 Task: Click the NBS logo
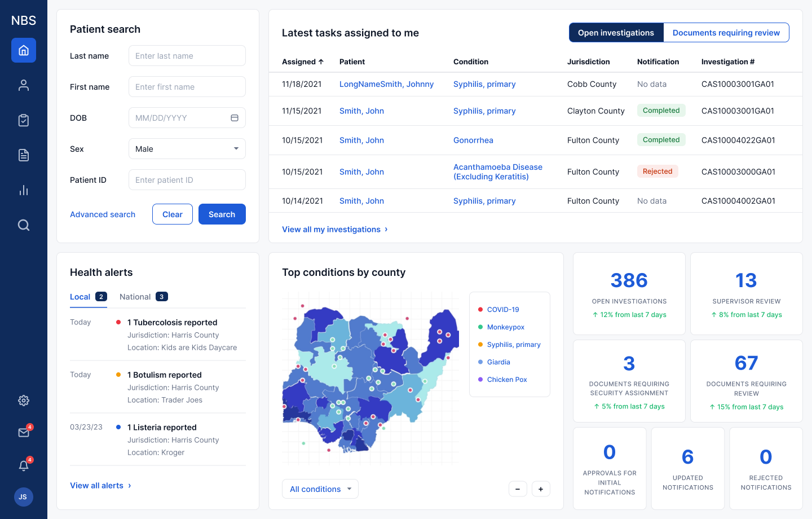pos(24,20)
